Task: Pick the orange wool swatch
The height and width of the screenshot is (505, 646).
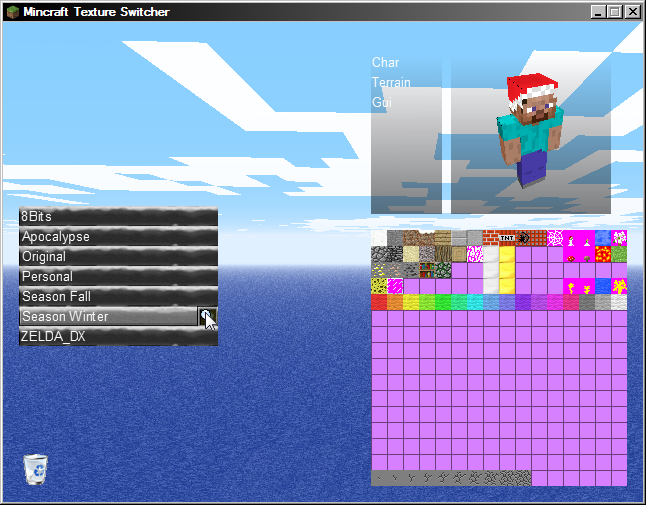Action: (x=396, y=302)
